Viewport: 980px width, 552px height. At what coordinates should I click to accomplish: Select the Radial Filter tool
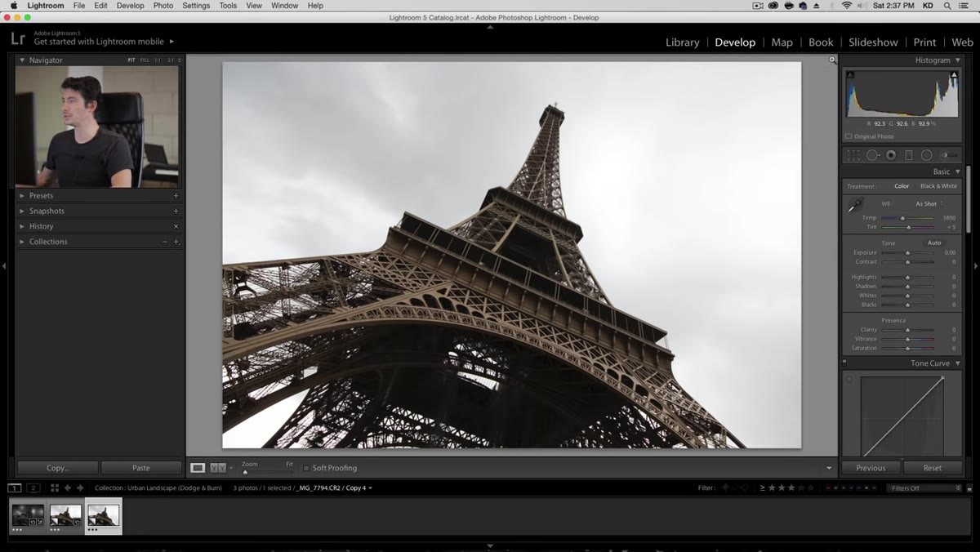927,155
